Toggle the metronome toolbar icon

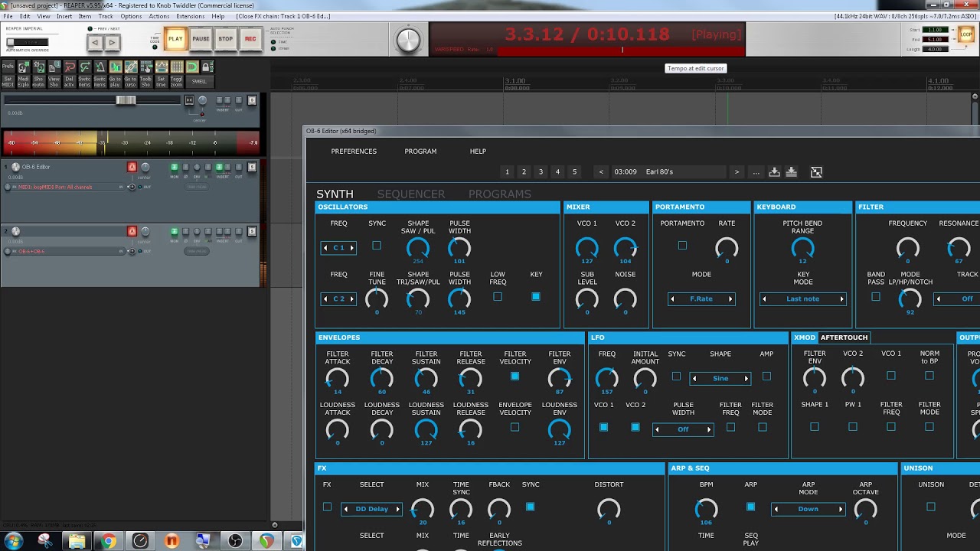100,67
